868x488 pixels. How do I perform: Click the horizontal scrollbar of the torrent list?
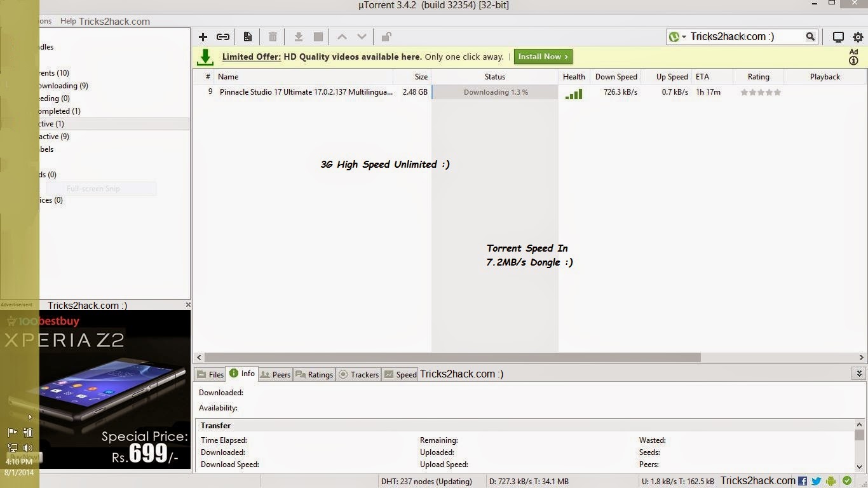(452, 358)
